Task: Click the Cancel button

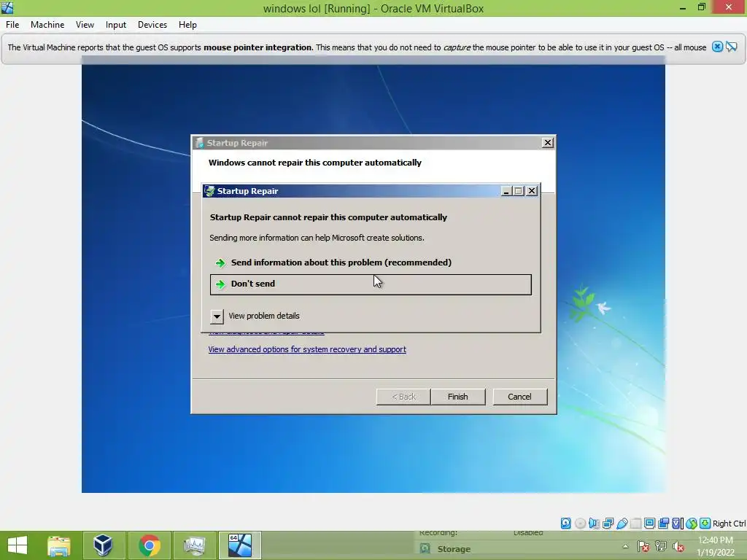Action: pyautogui.click(x=519, y=397)
